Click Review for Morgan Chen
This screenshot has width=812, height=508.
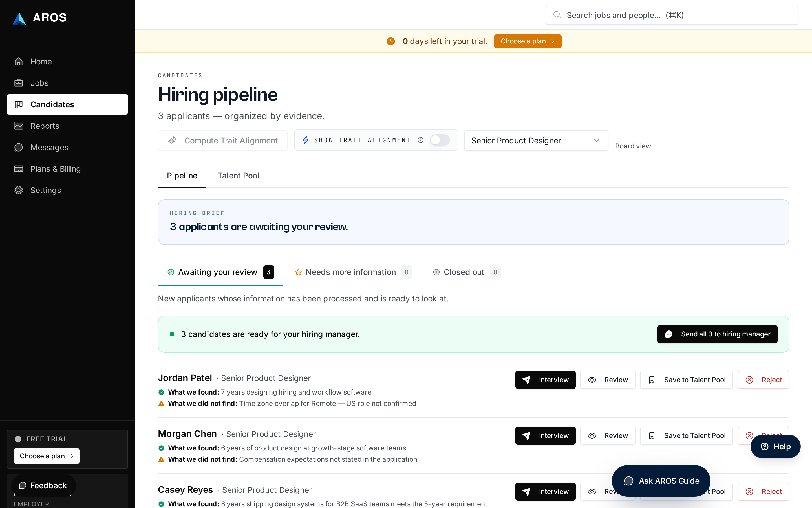tap(608, 435)
